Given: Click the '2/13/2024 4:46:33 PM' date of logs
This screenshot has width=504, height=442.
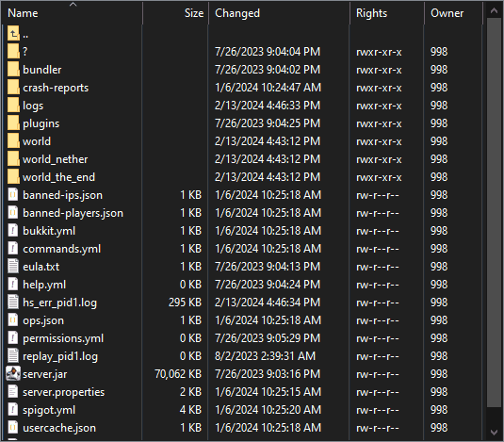Looking at the screenshot, I should [x=268, y=106].
